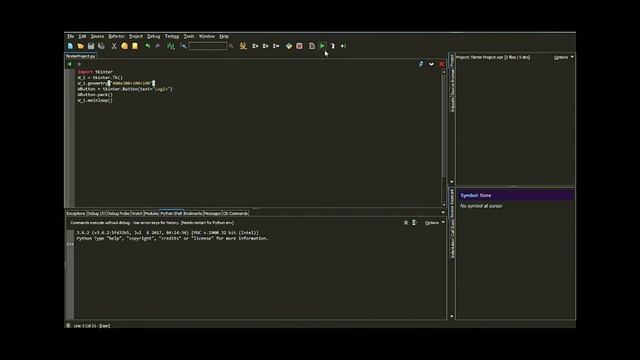
Task: Click the Cut scissors icon
Action: coord(114,46)
